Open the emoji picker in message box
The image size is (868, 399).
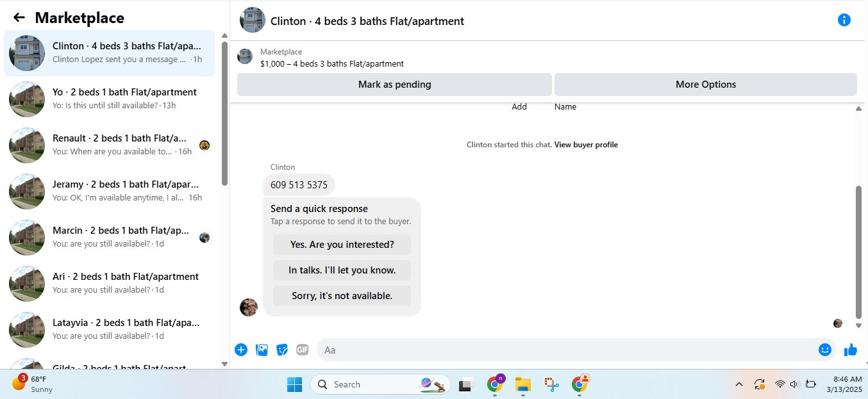pos(825,350)
